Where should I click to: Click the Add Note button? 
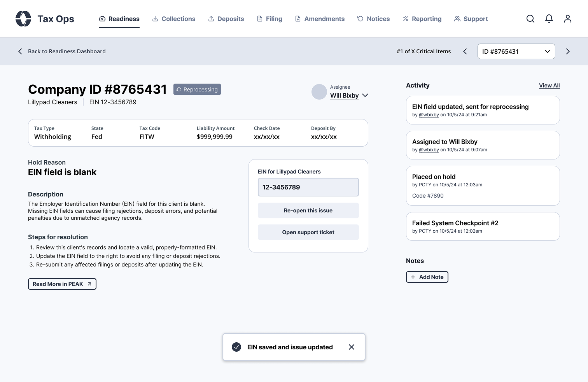coord(427,277)
